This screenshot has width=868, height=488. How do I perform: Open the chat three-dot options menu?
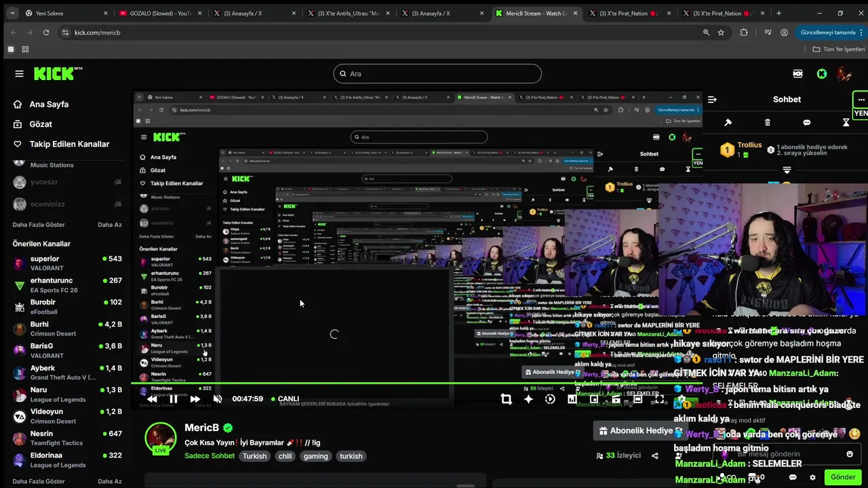point(861,99)
